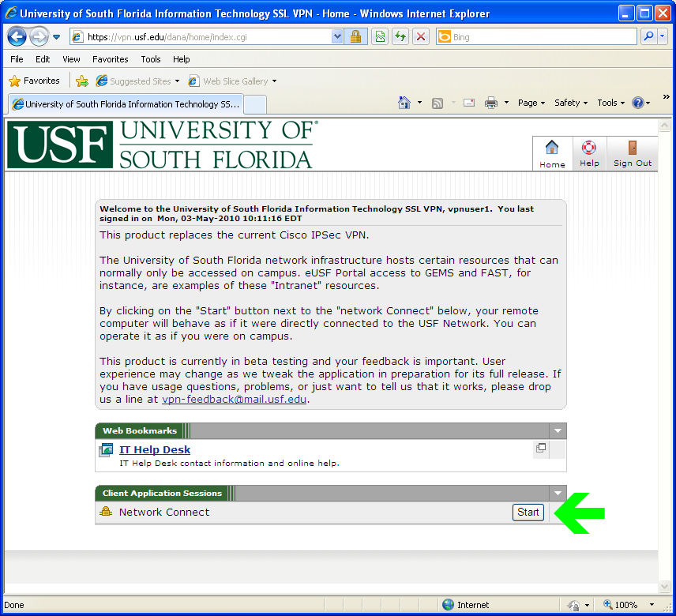This screenshot has width=676, height=616.
Task: Expand the command bar chevron overflow
Action: [666, 96]
